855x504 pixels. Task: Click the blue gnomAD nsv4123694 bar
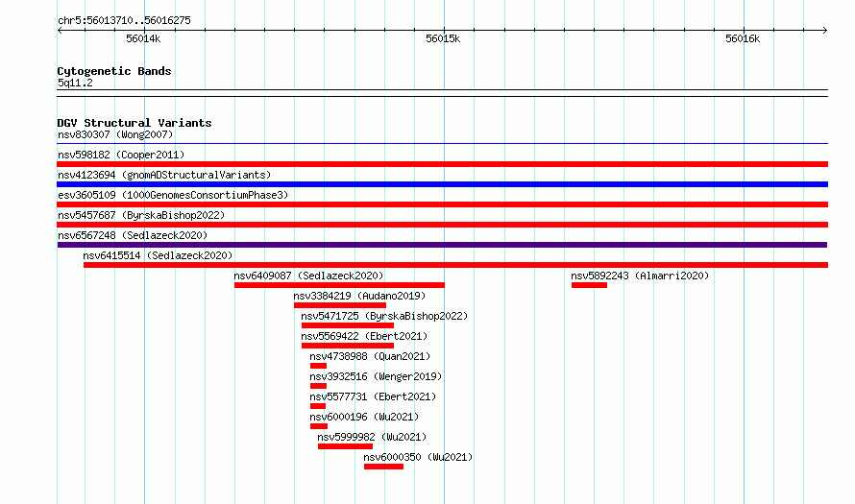pyautogui.click(x=442, y=184)
